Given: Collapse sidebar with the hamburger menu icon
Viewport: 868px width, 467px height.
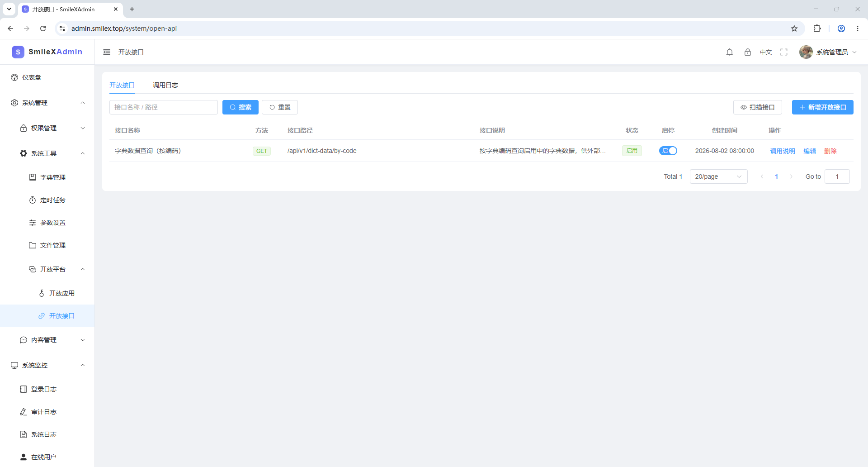Looking at the screenshot, I should coord(107,52).
